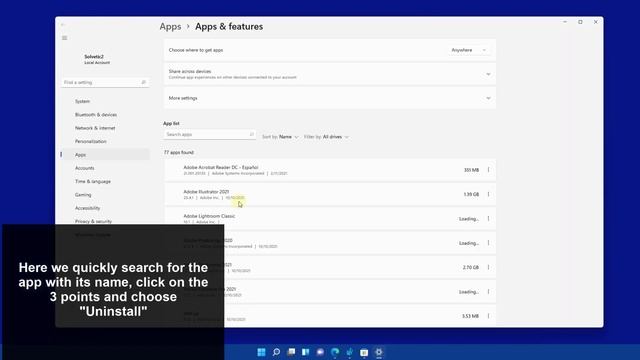Image resolution: width=640 pixels, height=360 pixels.
Task: Open the Solvetic2 local account profile
Action: 97,60
